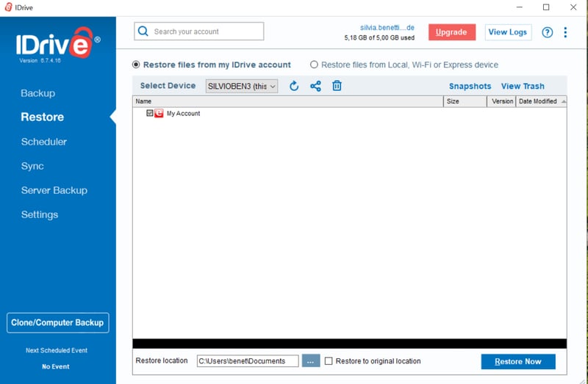Enable Restore to original location checkbox
Viewport: 588px width, 384px height.
329,361
